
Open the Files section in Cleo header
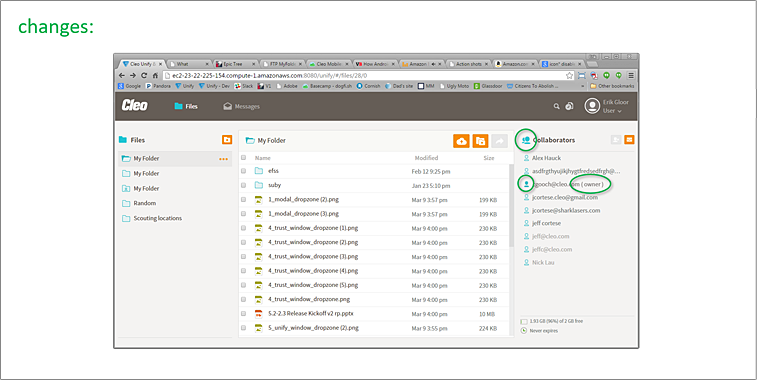(186, 106)
